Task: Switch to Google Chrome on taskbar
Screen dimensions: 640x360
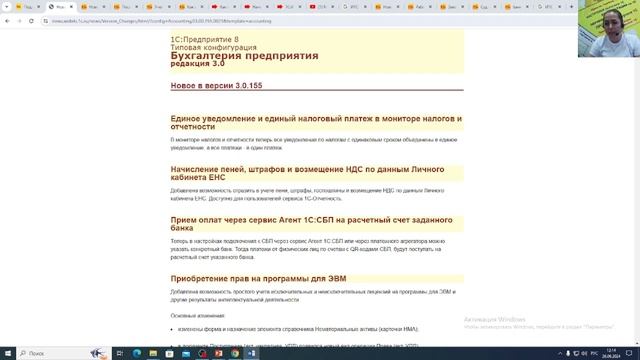Action: [235, 353]
